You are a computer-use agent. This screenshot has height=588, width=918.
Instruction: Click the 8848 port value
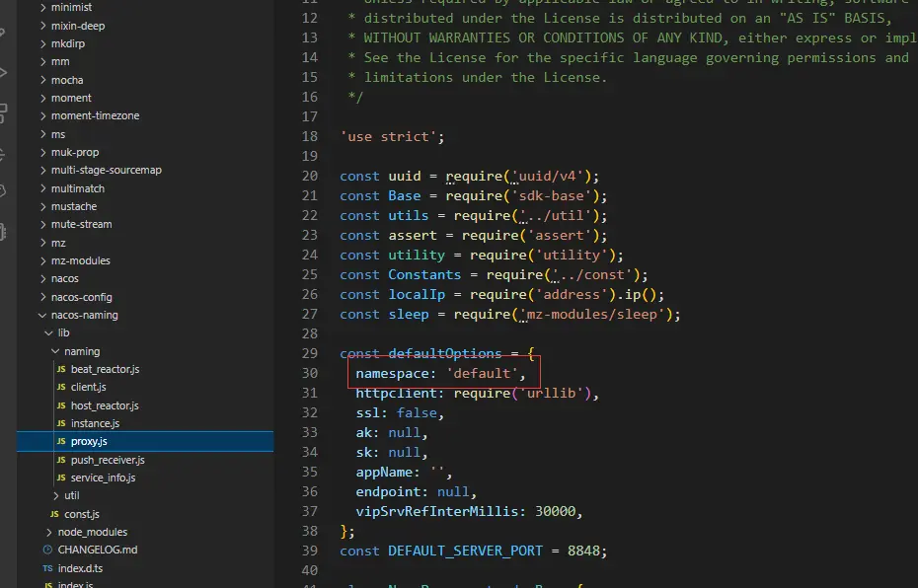pos(583,551)
